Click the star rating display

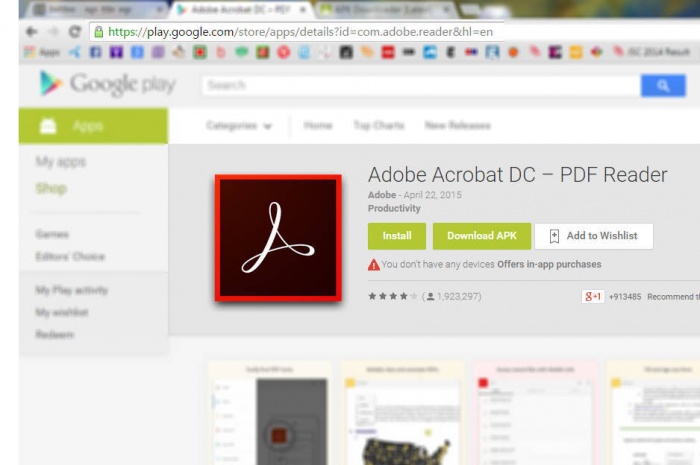(393, 296)
